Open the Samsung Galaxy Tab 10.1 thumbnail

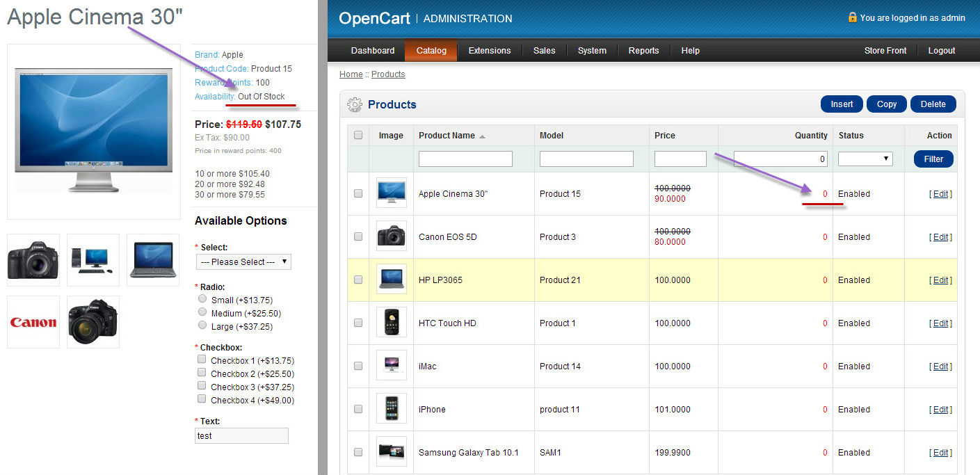click(x=391, y=452)
